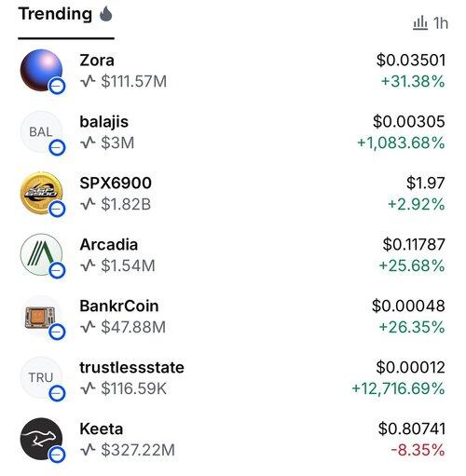
Task: Tap the Base network badge on Zora
Action: click(57, 86)
